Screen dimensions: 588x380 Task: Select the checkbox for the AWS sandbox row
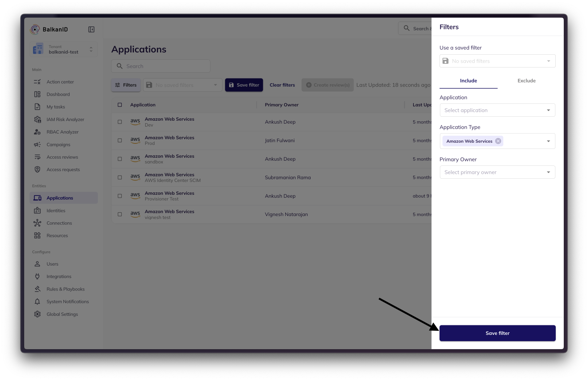click(x=120, y=159)
